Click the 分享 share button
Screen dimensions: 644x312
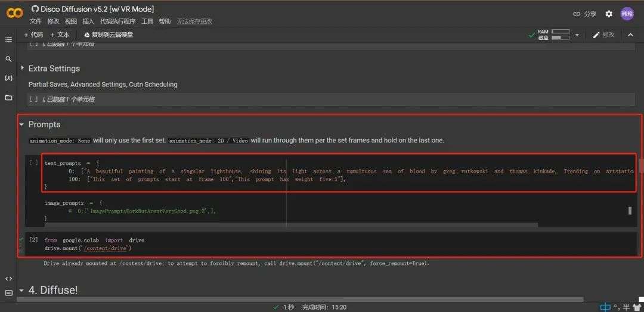[x=584, y=14]
